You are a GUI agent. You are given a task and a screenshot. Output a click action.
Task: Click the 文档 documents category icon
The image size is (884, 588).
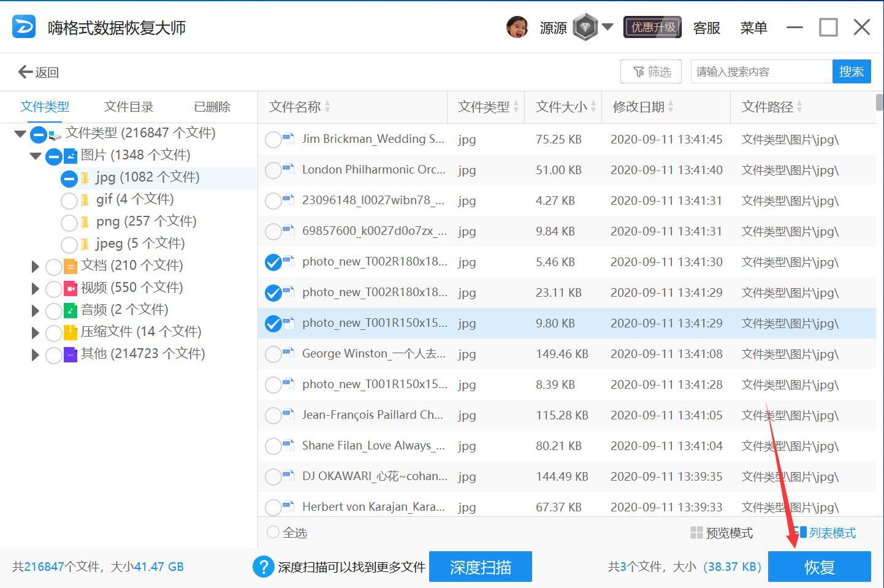point(70,266)
